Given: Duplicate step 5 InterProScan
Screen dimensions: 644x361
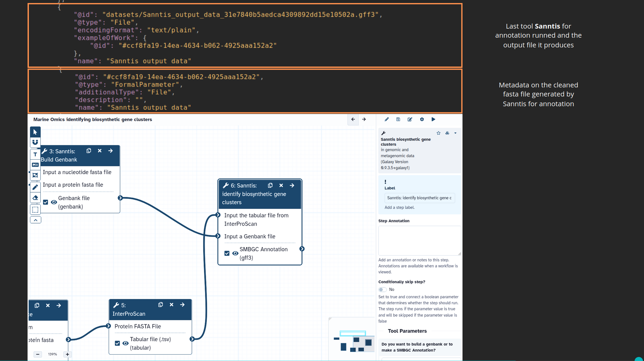Looking at the screenshot, I should click(x=161, y=305).
